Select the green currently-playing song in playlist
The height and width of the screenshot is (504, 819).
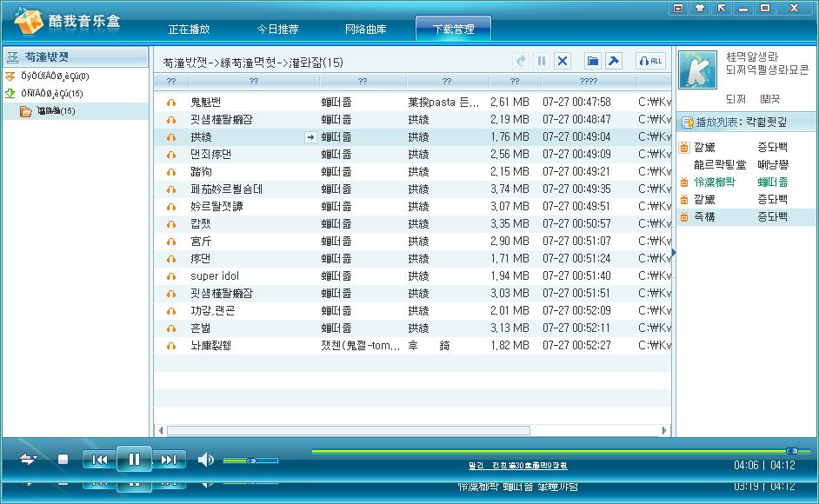coord(746,182)
